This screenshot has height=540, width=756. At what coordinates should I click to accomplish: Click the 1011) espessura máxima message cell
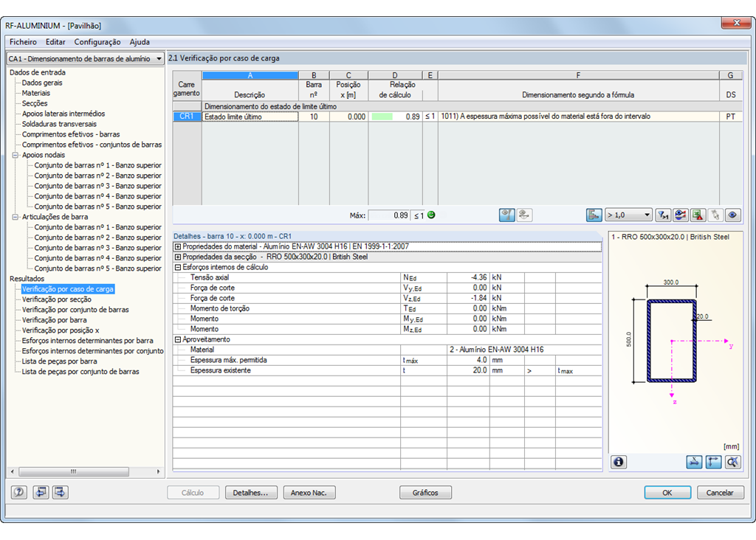click(x=578, y=117)
